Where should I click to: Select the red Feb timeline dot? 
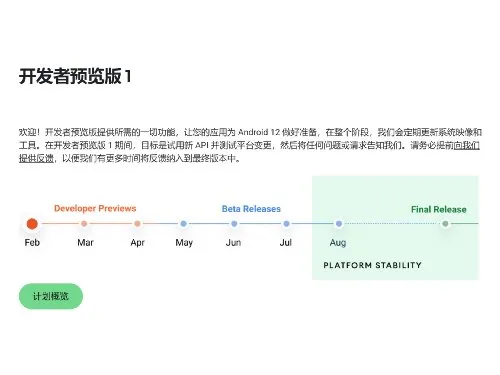click(x=32, y=224)
